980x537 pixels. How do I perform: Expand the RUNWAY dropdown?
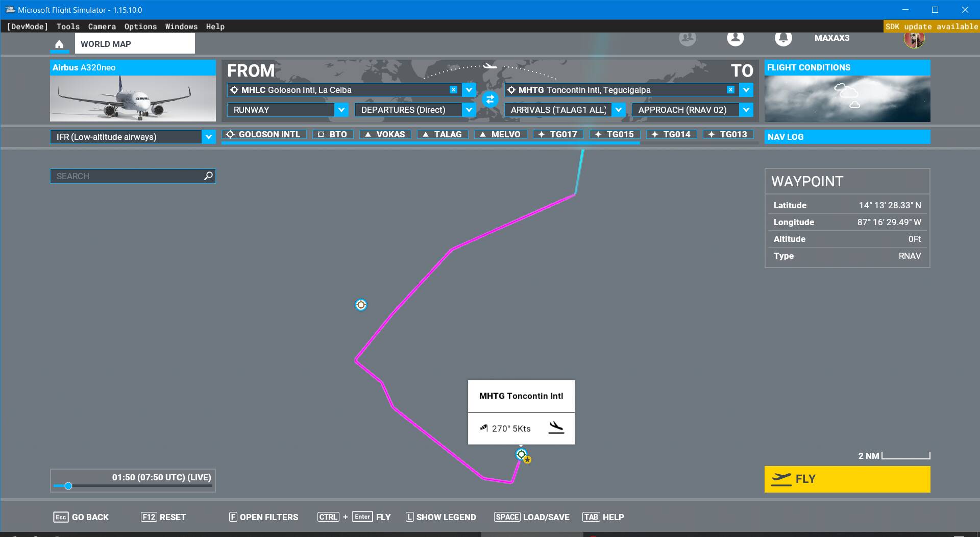coord(341,110)
